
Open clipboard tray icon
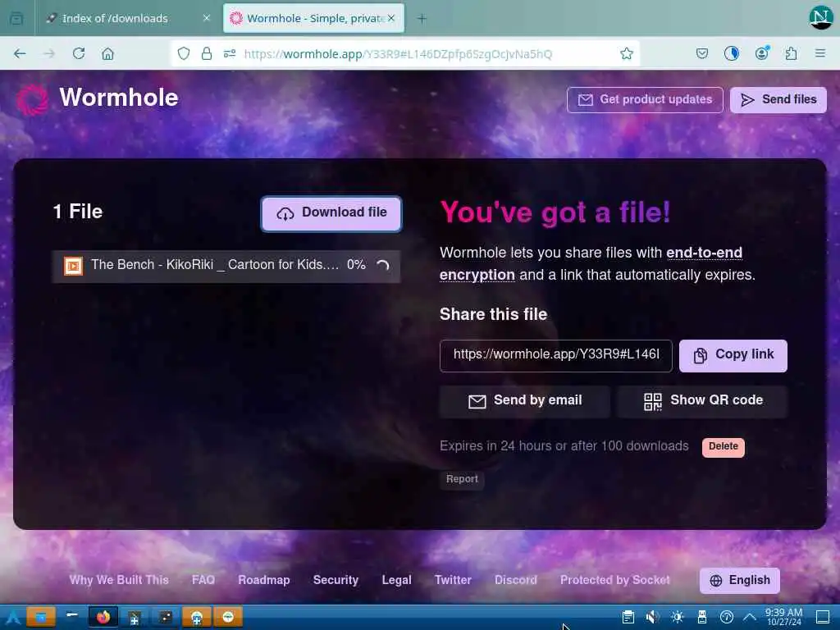click(x=628, y=617)
